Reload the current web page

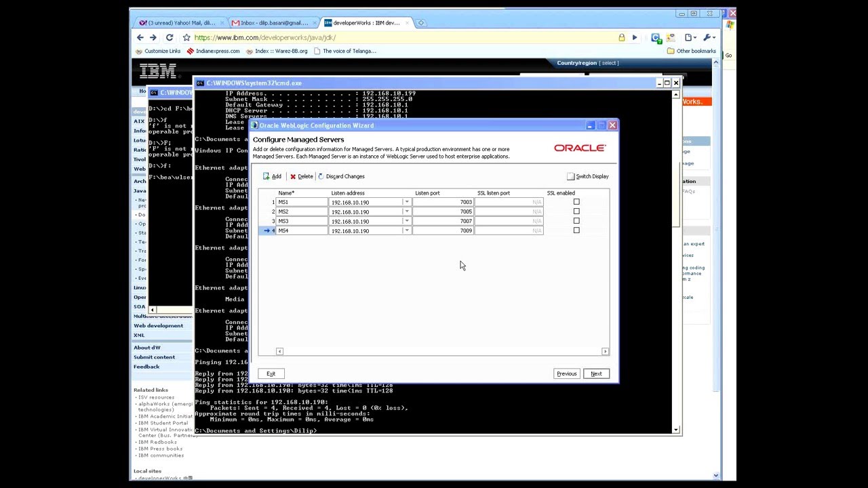(x=170, y=37)
